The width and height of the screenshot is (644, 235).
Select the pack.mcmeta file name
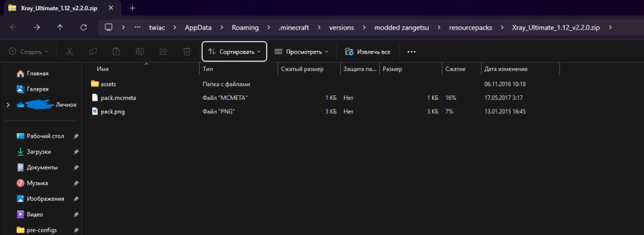click(x=118, y=98)
